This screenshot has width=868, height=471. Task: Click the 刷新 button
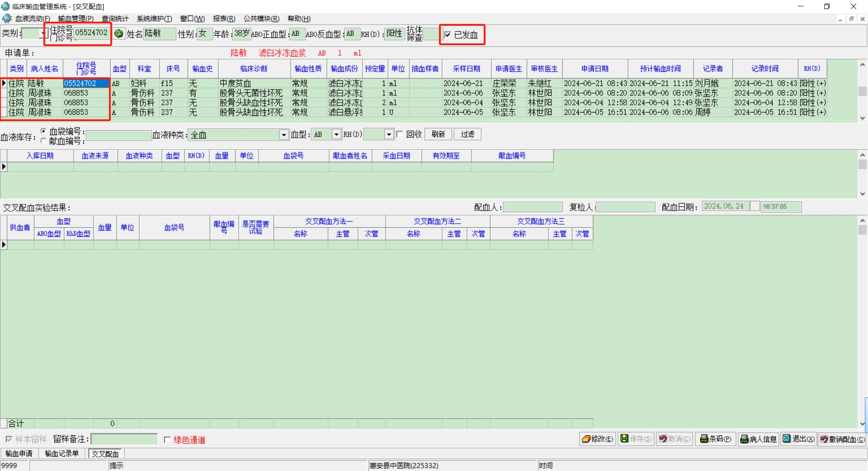pyautogui.click(x=438, y=134)
